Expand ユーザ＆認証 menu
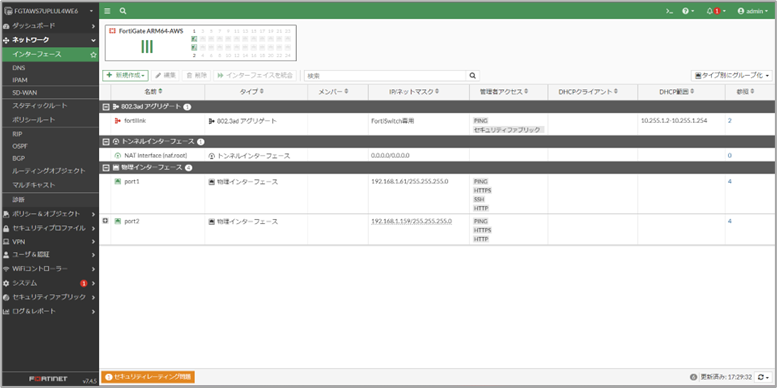 49,255
